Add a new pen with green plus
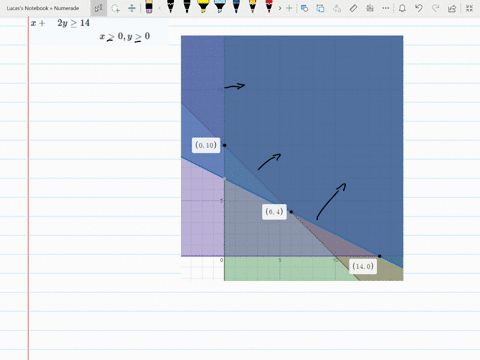 [289, 8]
